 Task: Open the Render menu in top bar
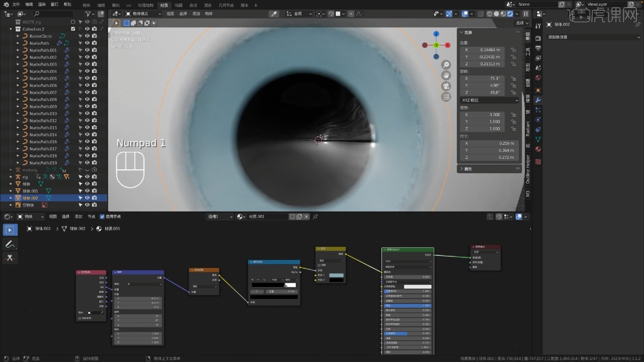click(42, 4)
